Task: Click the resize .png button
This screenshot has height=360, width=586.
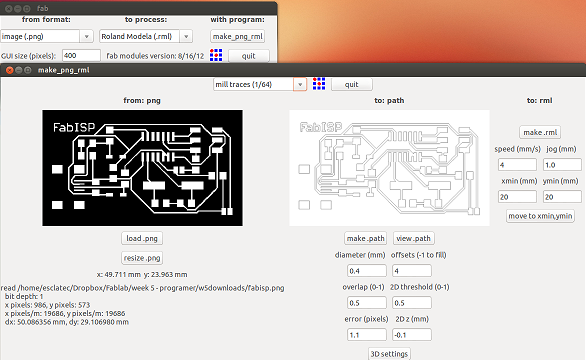Action: (142, 258)
